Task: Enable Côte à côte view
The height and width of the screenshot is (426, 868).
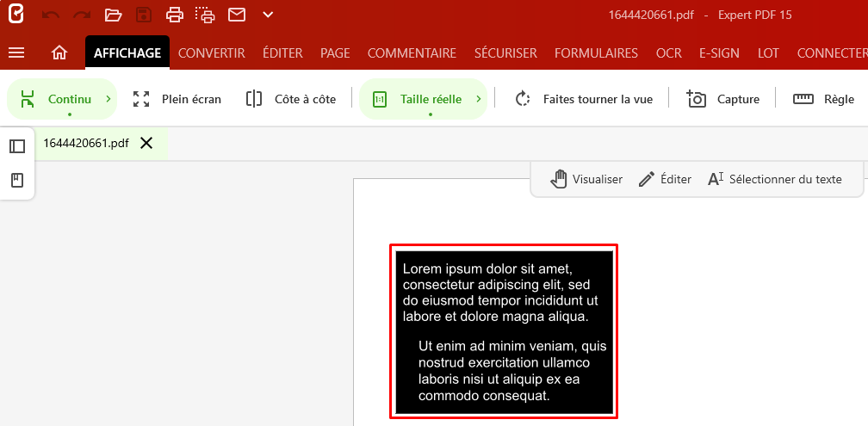Action: tap(291, 100)
